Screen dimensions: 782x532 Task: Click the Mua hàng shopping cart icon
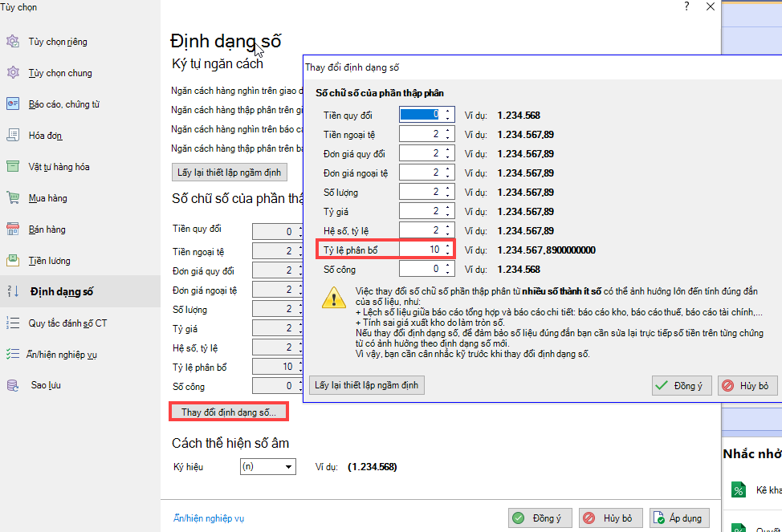(x=13, y=198)
